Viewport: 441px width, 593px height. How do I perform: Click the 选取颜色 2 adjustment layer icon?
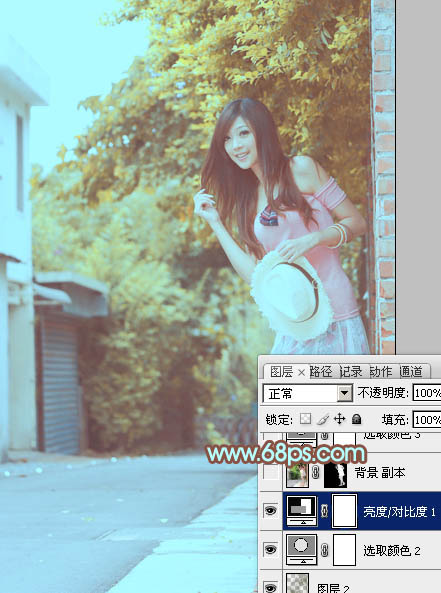[301, 550]
